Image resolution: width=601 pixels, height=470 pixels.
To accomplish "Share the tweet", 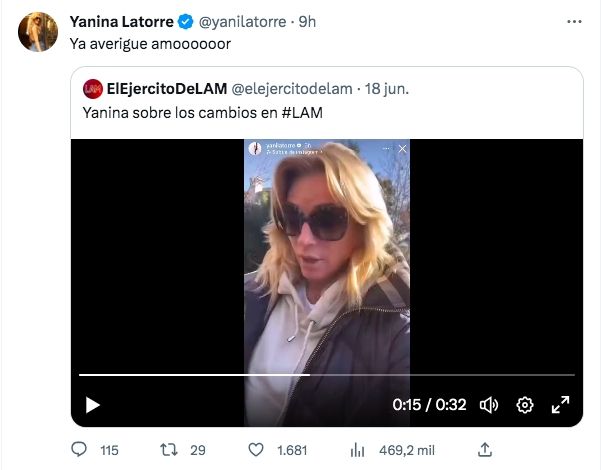I will click(x=485, y=450).
